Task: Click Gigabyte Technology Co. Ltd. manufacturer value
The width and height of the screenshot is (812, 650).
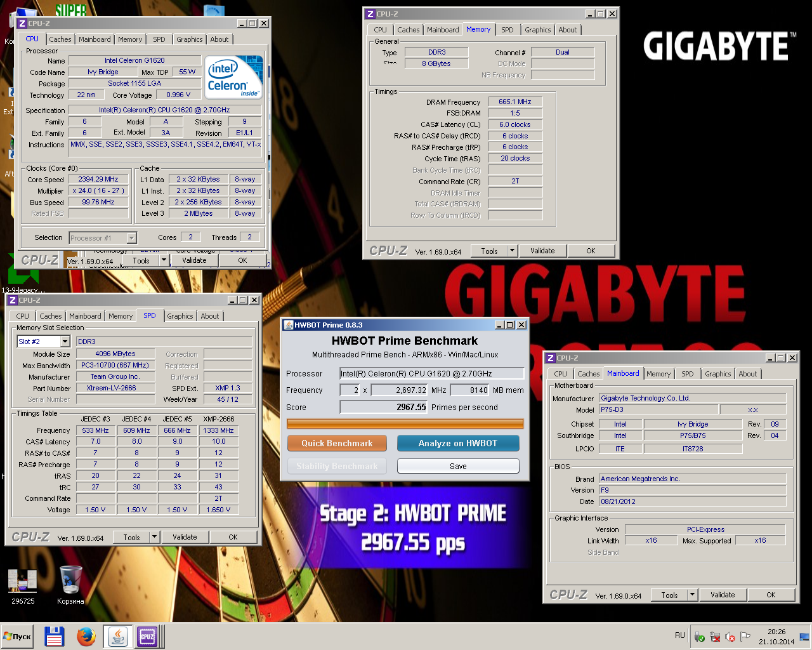Action: tap(692, 398)
